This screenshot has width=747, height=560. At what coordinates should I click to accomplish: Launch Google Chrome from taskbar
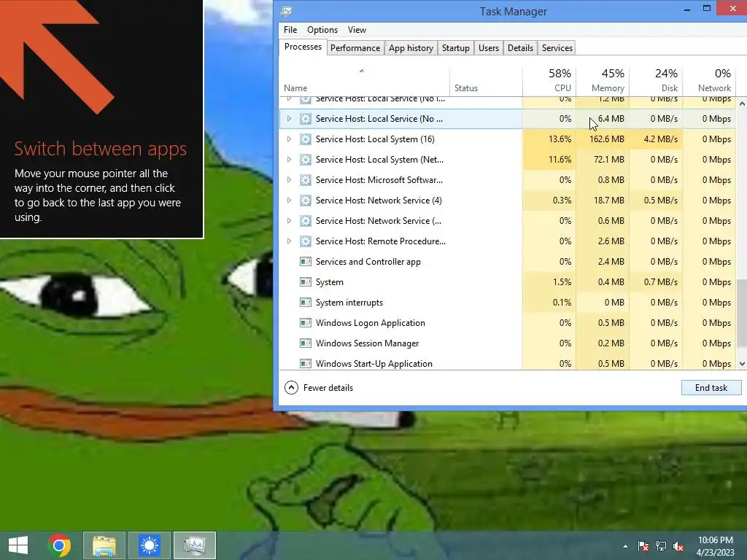[x=60, y=545]
